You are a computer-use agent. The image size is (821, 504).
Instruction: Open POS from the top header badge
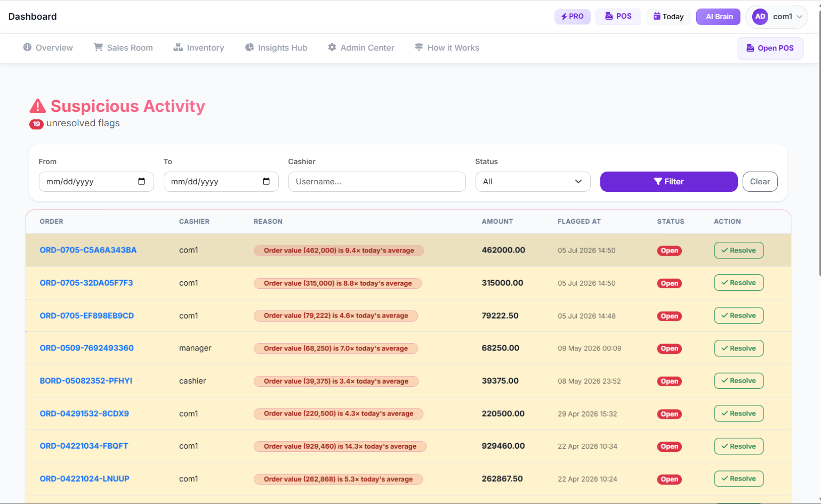[x=618, y=17]
